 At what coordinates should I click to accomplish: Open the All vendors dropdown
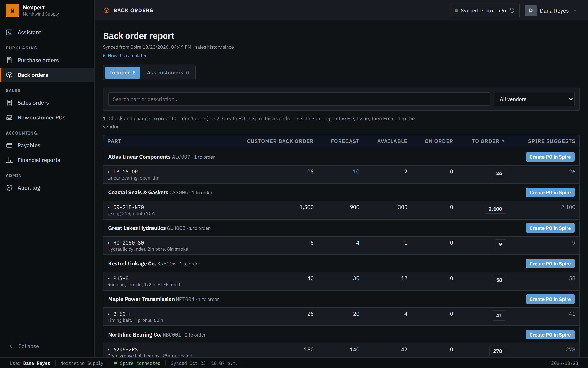click(x=534, y=99)
